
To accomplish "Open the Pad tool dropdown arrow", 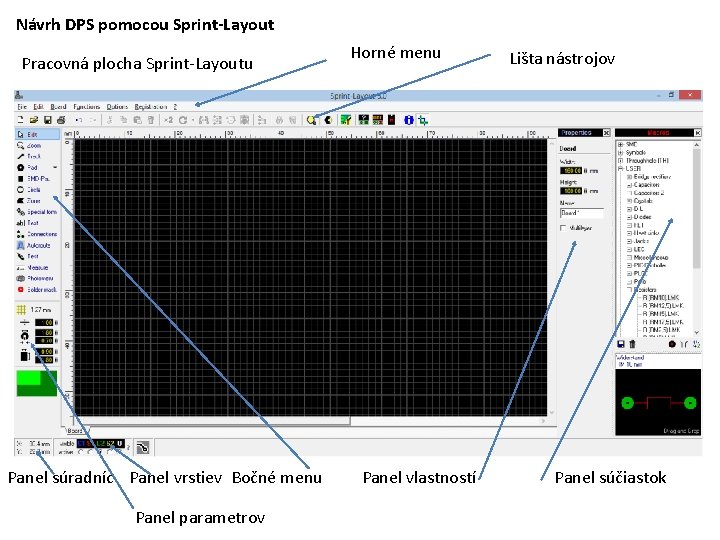I will [55, 167].
